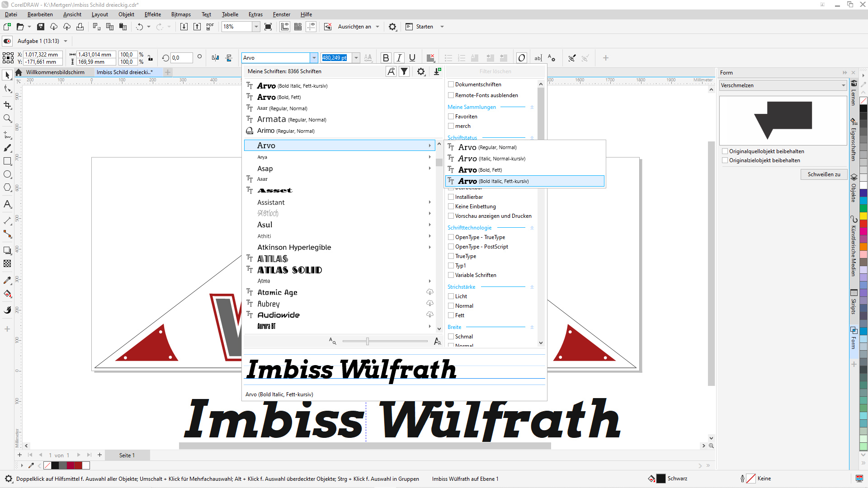Click the rotation angle input field
This screenshot has width=868, height=488.
[x=182, y=58]
